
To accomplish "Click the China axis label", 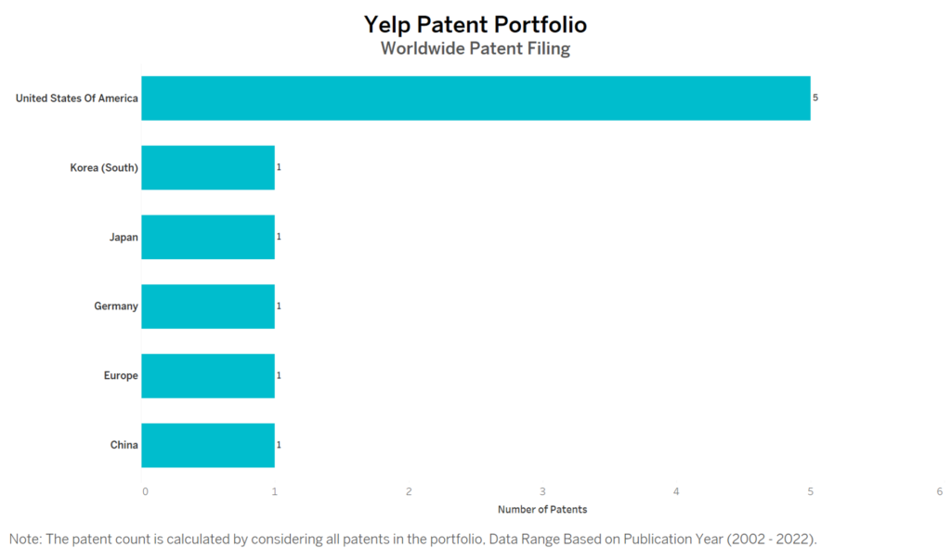I will pos(124,445).
